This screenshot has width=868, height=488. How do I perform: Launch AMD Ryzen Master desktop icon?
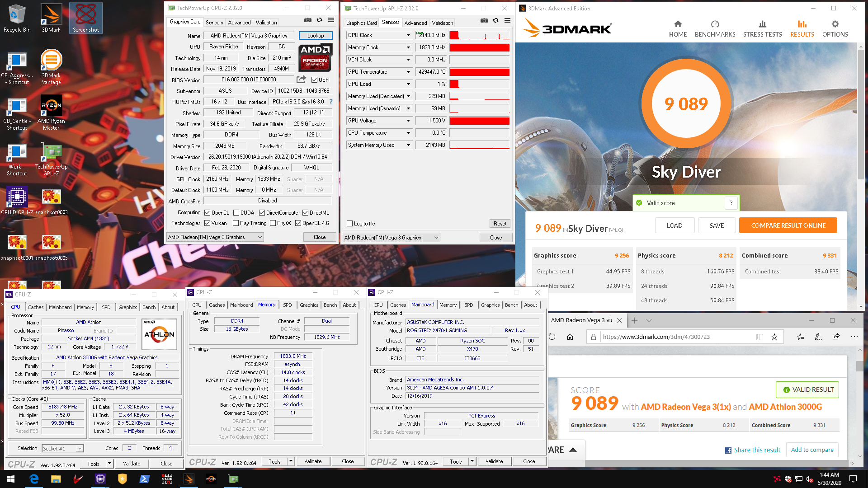click(51, 113)
